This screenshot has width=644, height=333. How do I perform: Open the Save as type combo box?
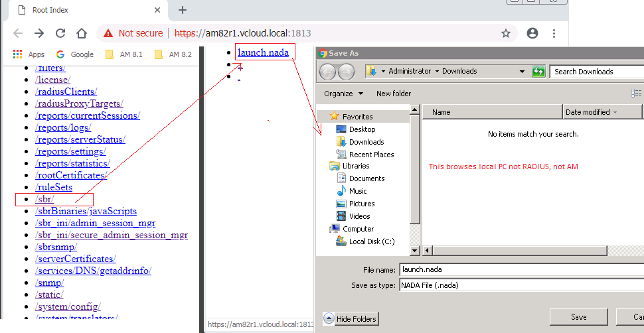pos(521,285)
